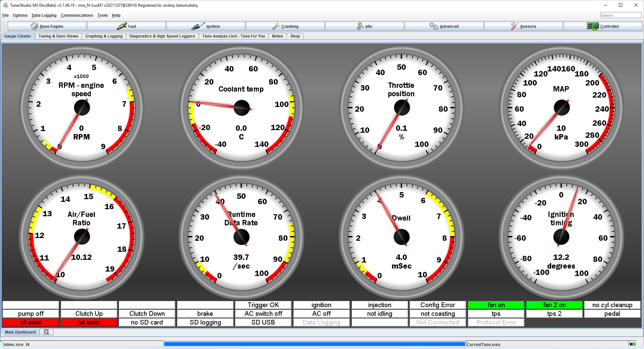Viewport: 644px width, 349px height.
Task: Click the pump off indicator
Action: [31, 313]
